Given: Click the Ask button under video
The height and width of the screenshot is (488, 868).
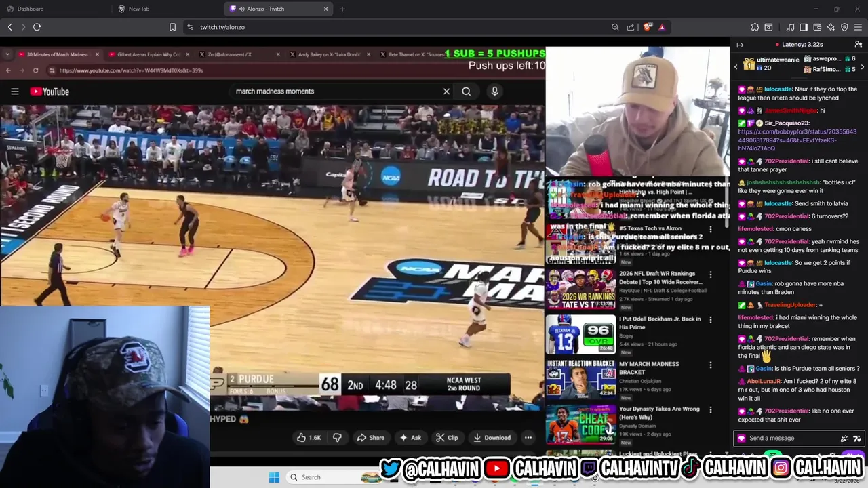Looking at the screenshot, I should pyautogui.click(x=410, y=438).
